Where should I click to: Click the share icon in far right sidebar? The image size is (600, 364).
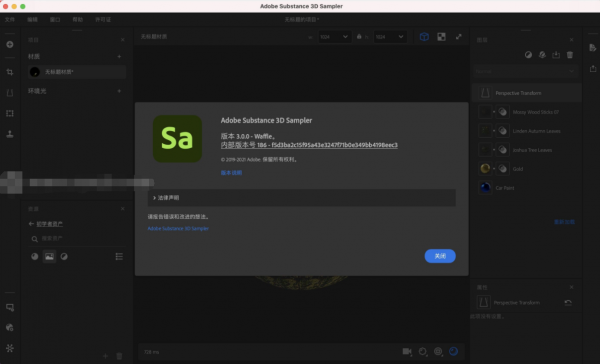593,69
